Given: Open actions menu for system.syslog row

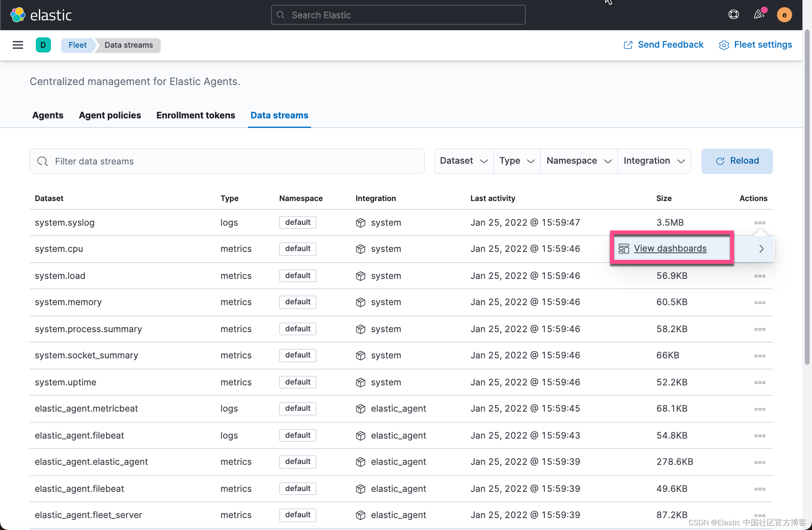Looking at the screenshot, I should click(760, 223).
